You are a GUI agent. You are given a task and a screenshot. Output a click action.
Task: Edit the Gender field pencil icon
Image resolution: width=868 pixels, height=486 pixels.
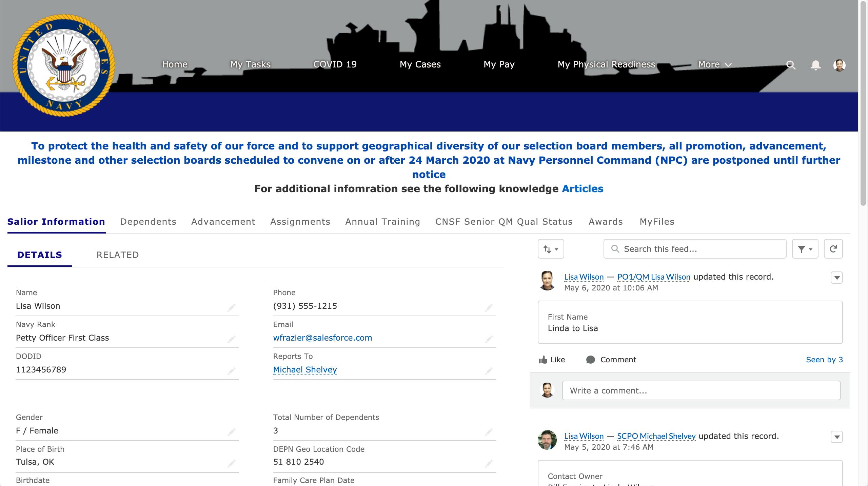(231, 432)
